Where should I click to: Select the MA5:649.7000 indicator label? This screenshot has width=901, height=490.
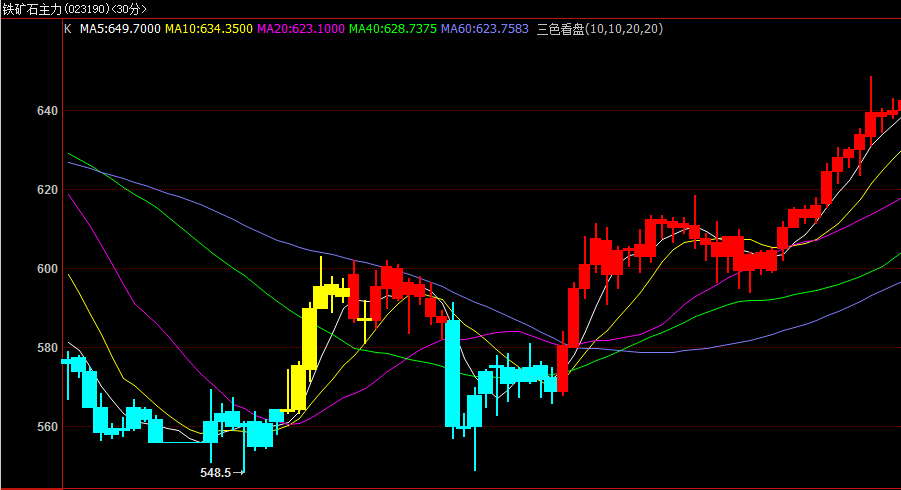pos(120,29)
